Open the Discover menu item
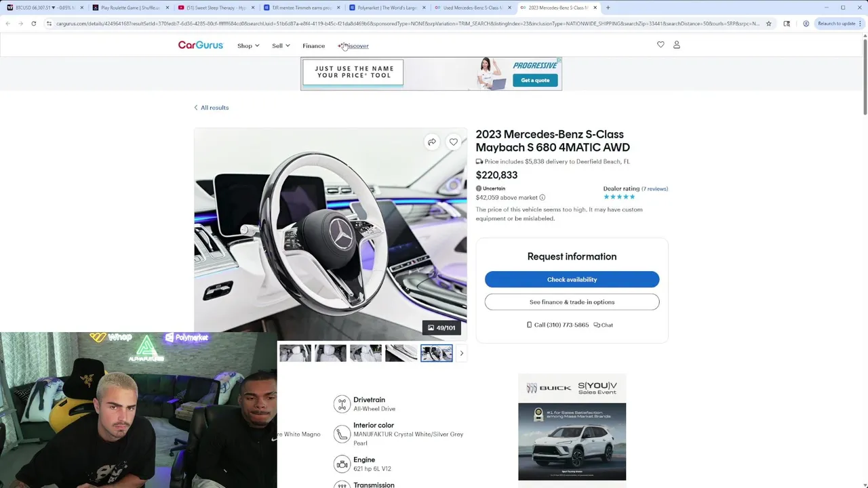The image size is (868, 488). (x=353, y=46)
